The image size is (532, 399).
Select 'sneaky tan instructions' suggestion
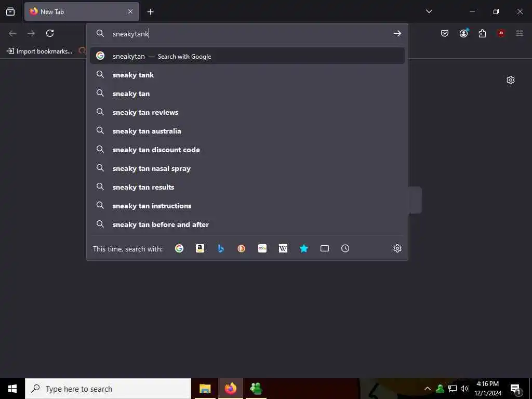[247, 205]
